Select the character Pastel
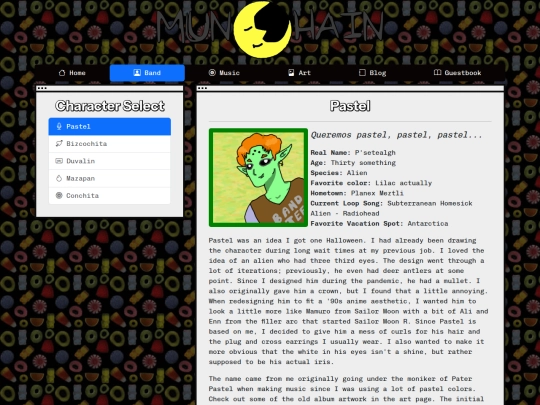 pyautogui.click(x=110, y=126)
